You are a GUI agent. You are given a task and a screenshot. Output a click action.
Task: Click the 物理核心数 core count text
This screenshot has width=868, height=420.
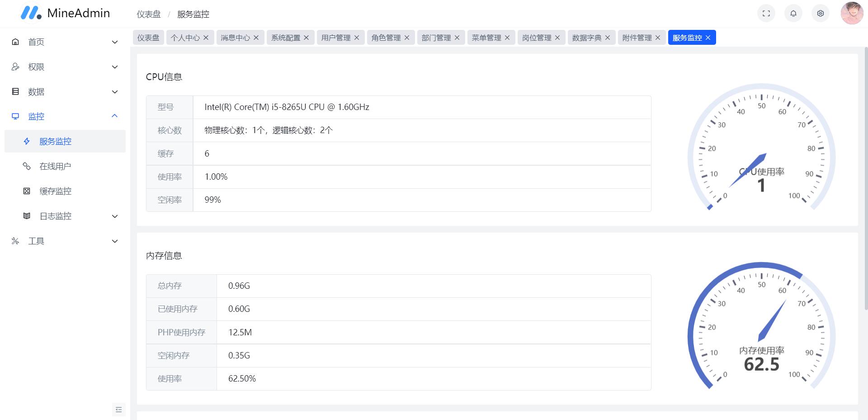point(269,130)
